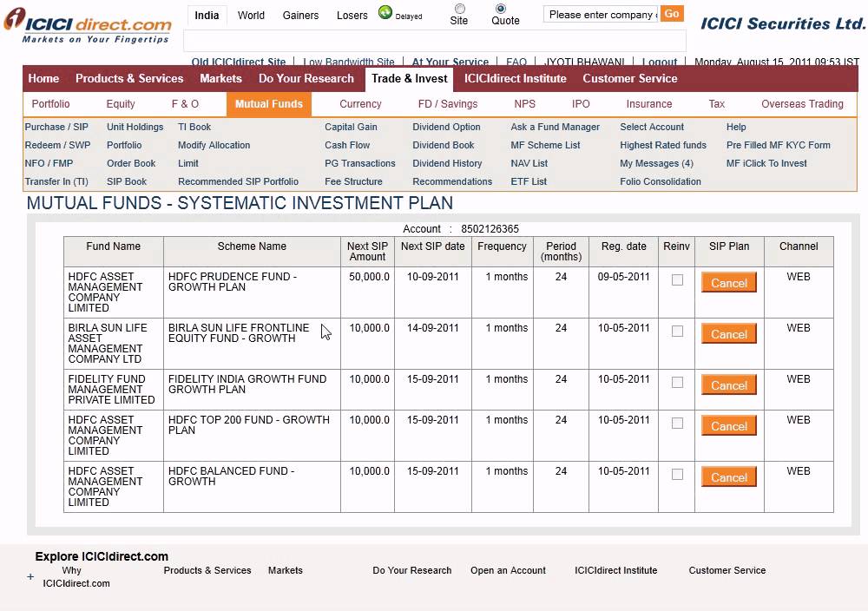
Task: Open Customer Service main menu
Action: [630, 79]
